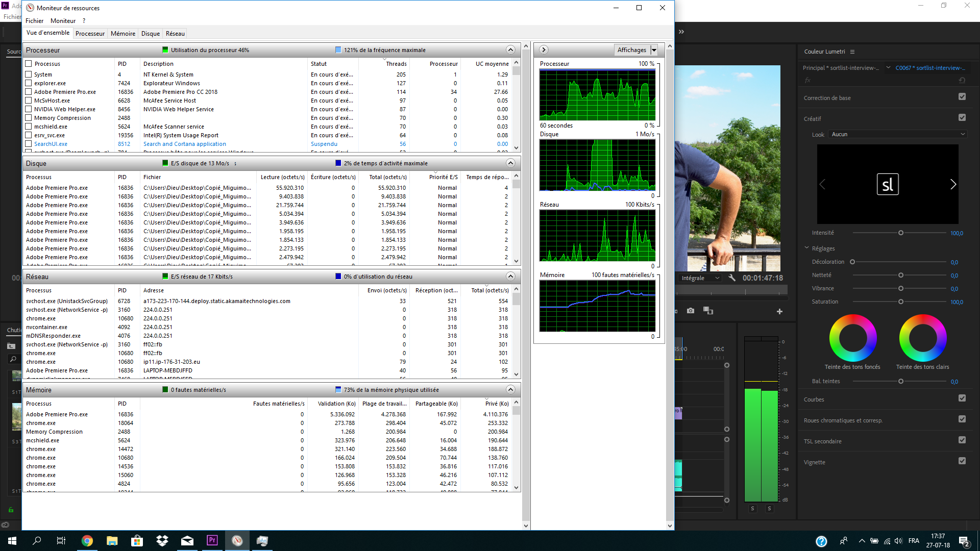
Task: Open the help question mark menu
Action: [x=84, y=21]
